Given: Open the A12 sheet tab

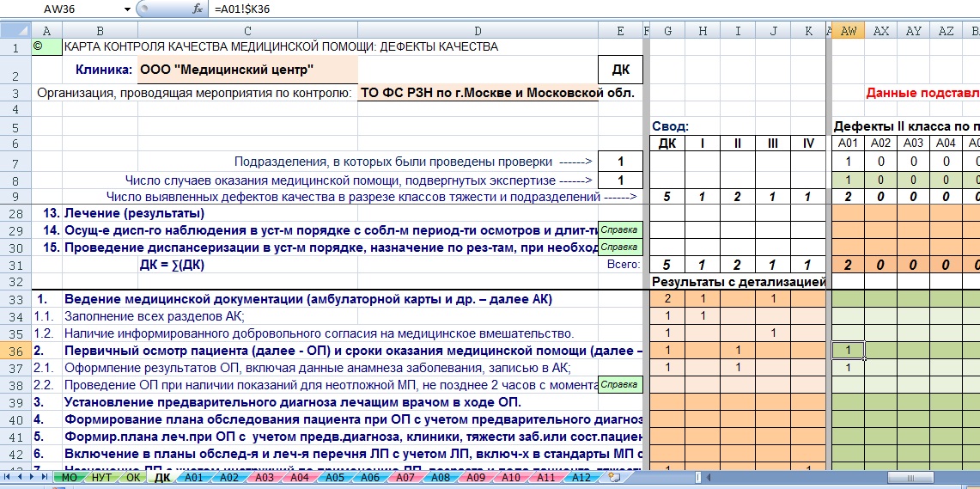Looking at the screenshot, I should (581, 478).
